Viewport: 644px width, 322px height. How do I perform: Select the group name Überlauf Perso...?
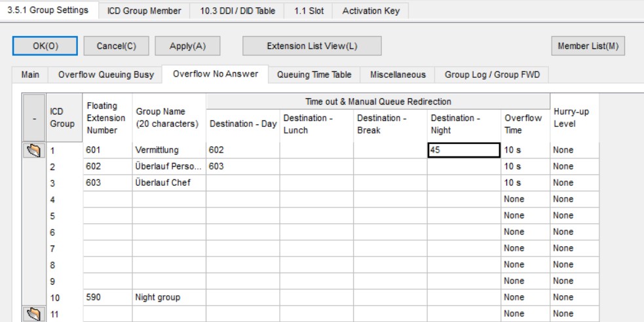pyautogui.click(x=169, y=166)
